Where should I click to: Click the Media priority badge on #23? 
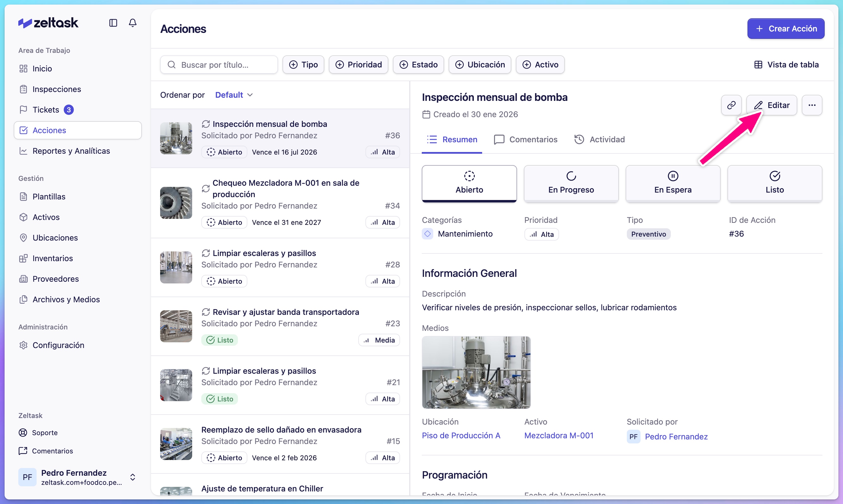tap(379, 340)
